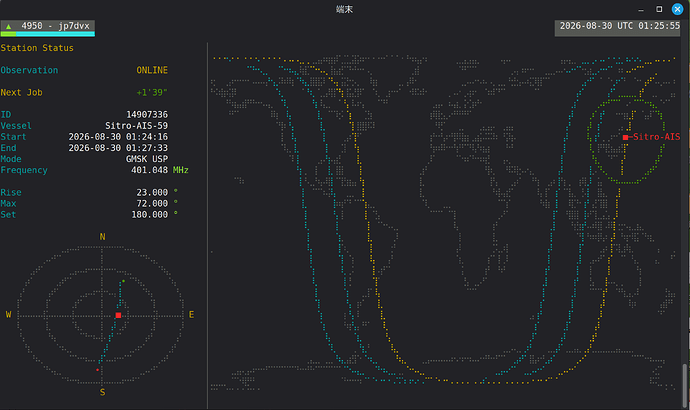Click the red square in polar plot

[118, 315]
